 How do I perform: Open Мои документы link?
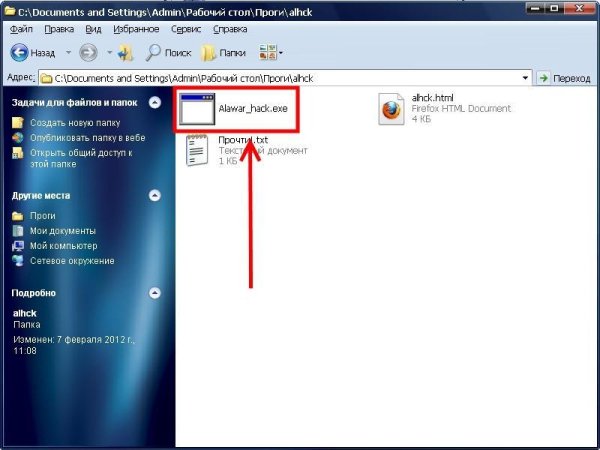(63, 231)
